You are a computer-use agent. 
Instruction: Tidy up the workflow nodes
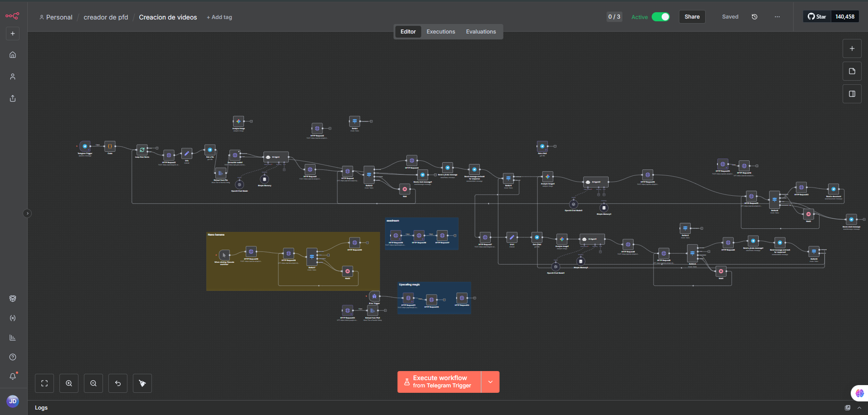click(x=142, y=383)
